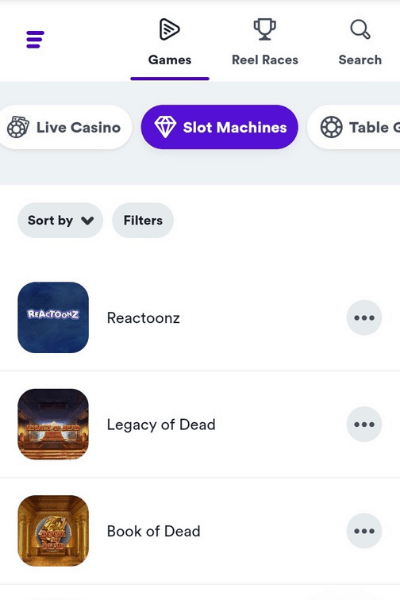Click the Search magnifier icon
Screen dimensions: 400x600
[x=360, y=29]
